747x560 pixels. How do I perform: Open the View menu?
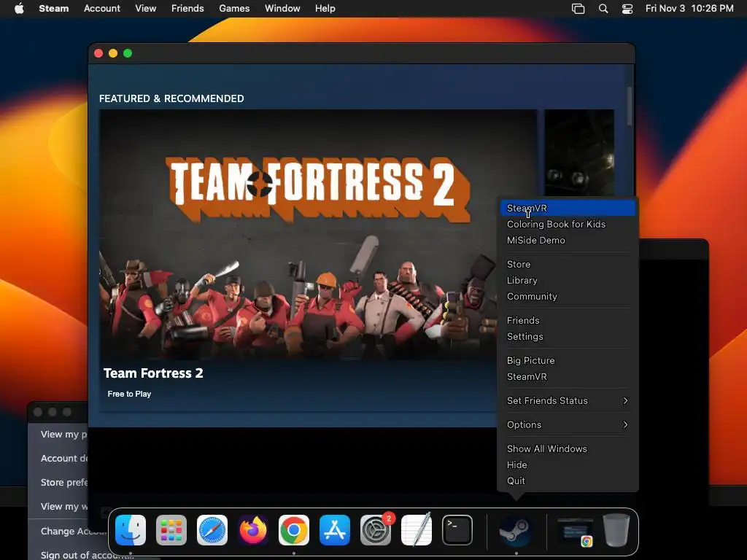(145, 8)
